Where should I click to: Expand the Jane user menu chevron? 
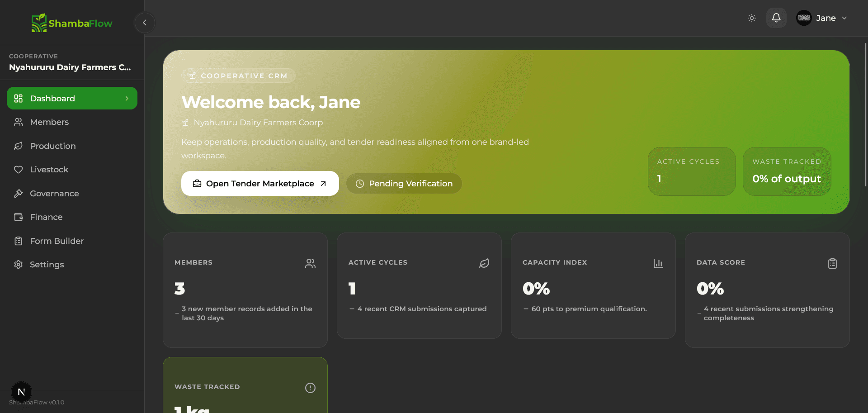844,18
